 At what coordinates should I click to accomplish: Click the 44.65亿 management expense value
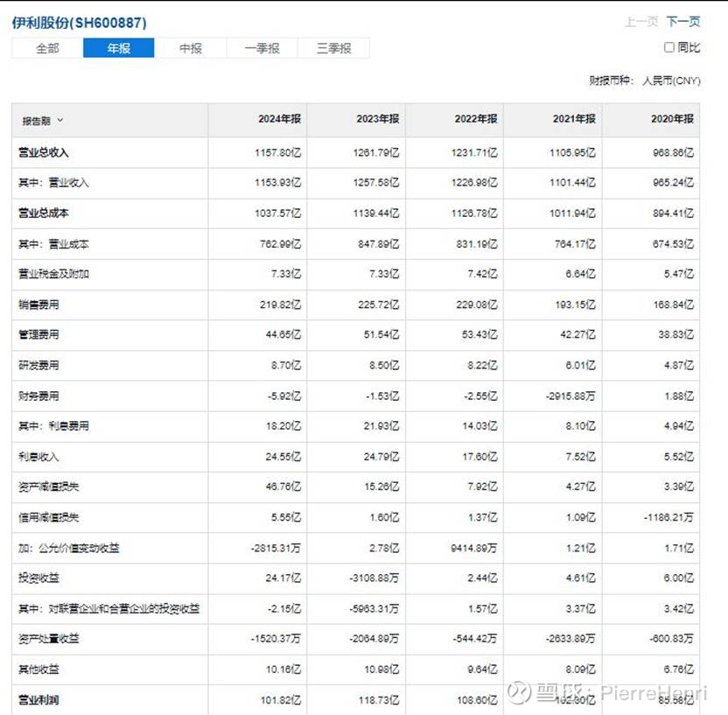(x=283, y=335)
